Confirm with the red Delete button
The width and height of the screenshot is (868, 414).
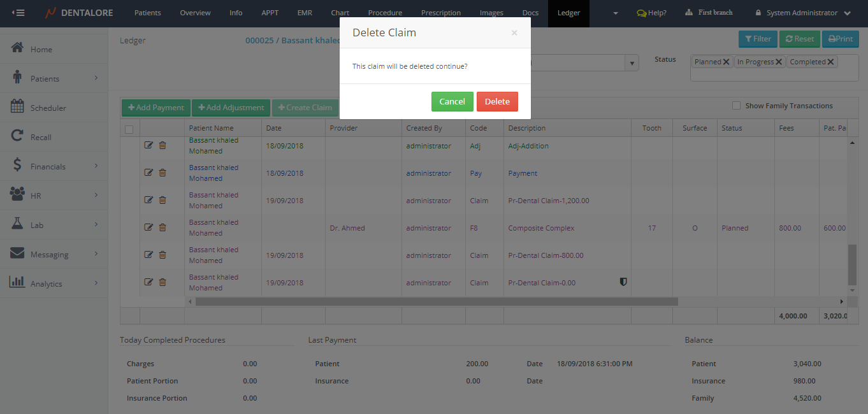point(497,102)
